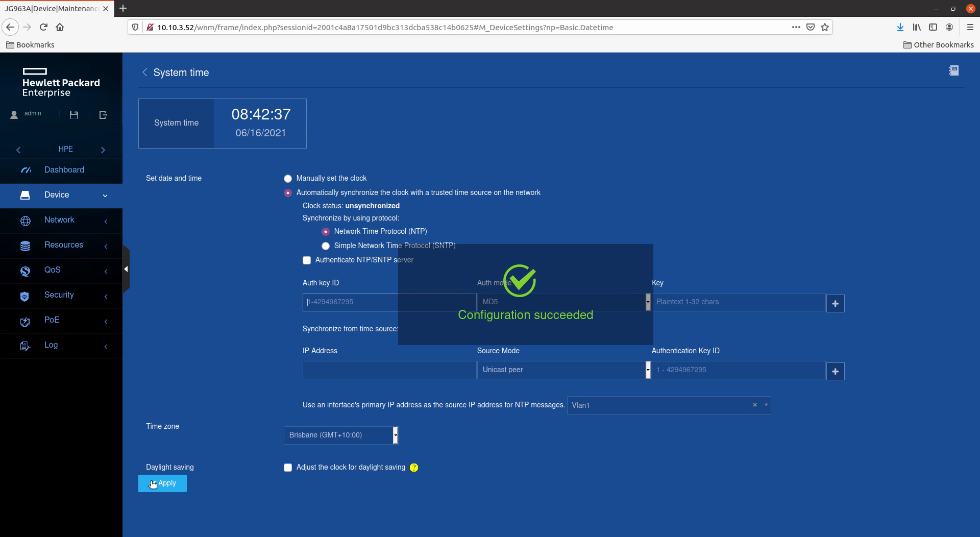Open the browser downloads arrow
The height and width of the screenshot is (537, 980).
click(x=900, y=27)
